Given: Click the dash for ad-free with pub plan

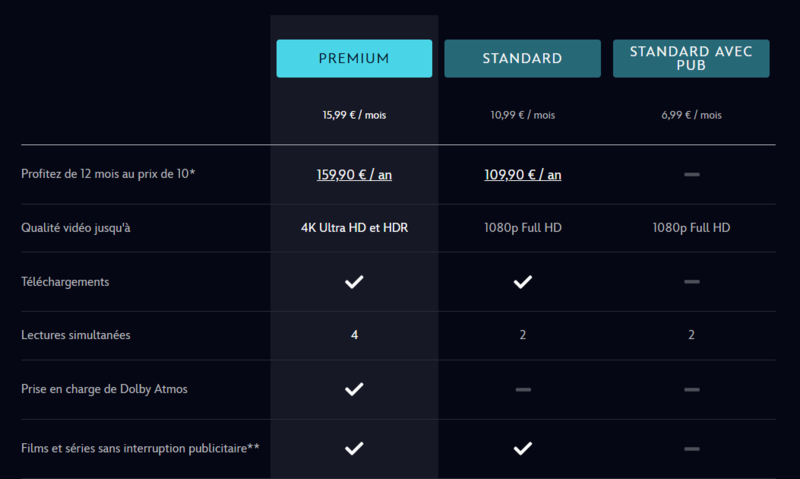Looking at the screenshot, I should pos(692,449).
